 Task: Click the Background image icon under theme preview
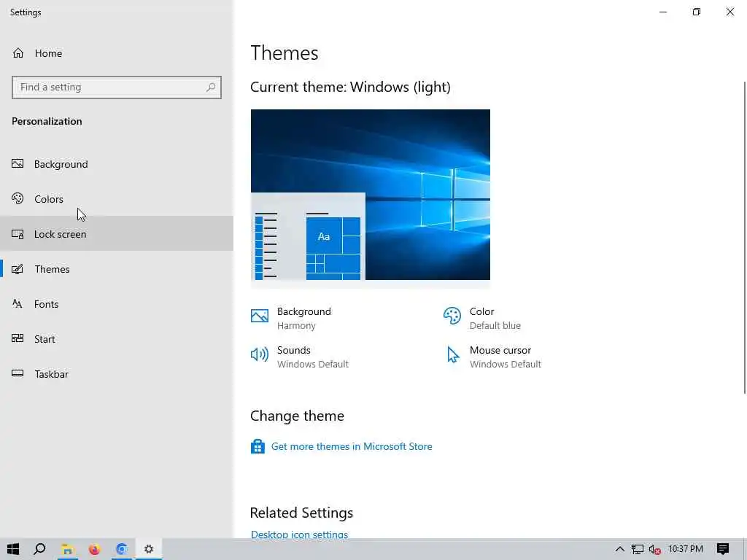click(x=260, y=316)
